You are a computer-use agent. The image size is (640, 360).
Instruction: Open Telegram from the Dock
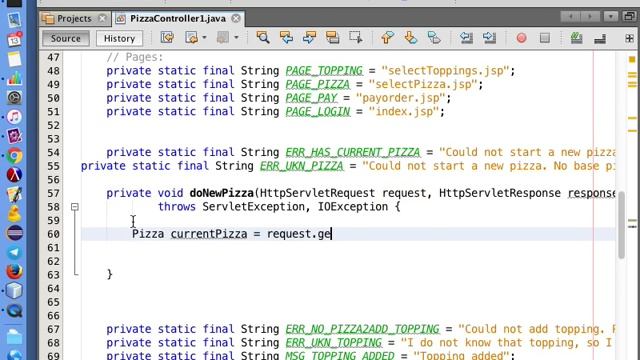[14, 252]
